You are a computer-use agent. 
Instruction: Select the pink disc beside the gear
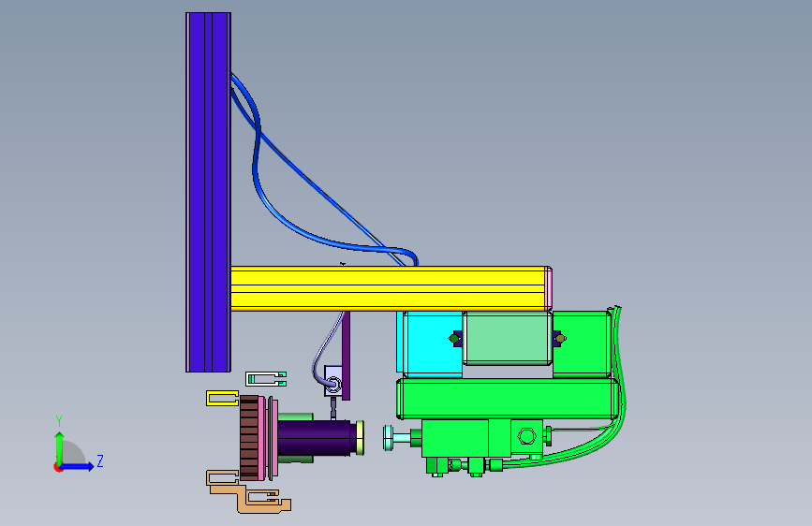(273, 438)
